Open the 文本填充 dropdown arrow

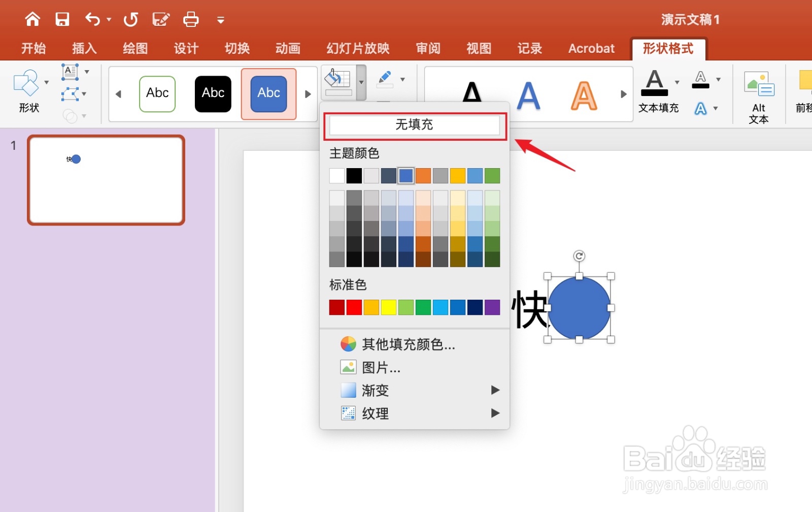click(677, 82)
